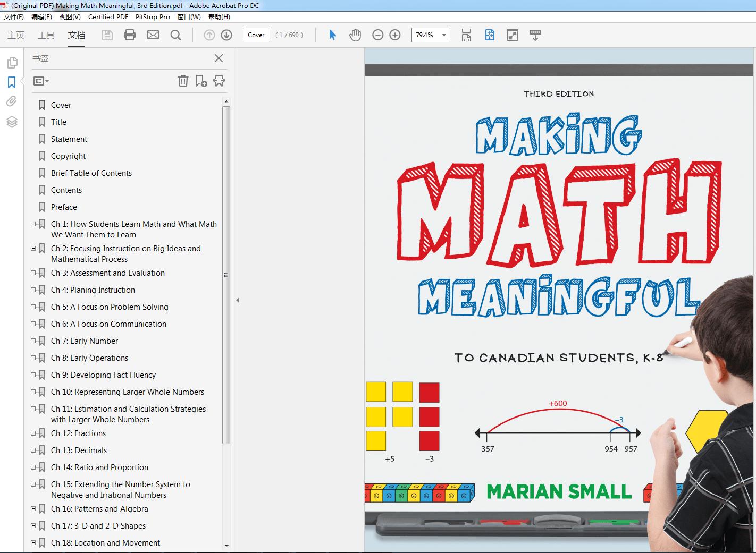Click the add new bookmark icon
This screenshot has width=756, height=553.
[x=201, y=81]
